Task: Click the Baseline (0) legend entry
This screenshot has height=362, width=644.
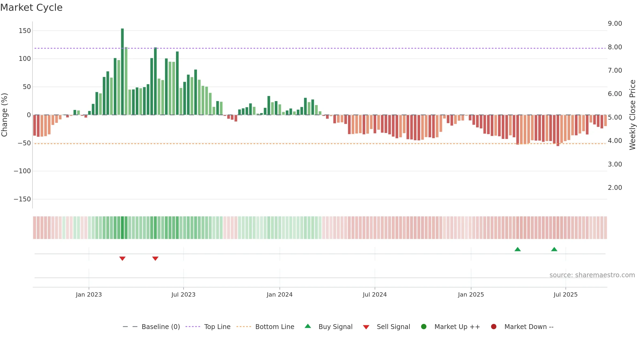Action: pos(151,327)
